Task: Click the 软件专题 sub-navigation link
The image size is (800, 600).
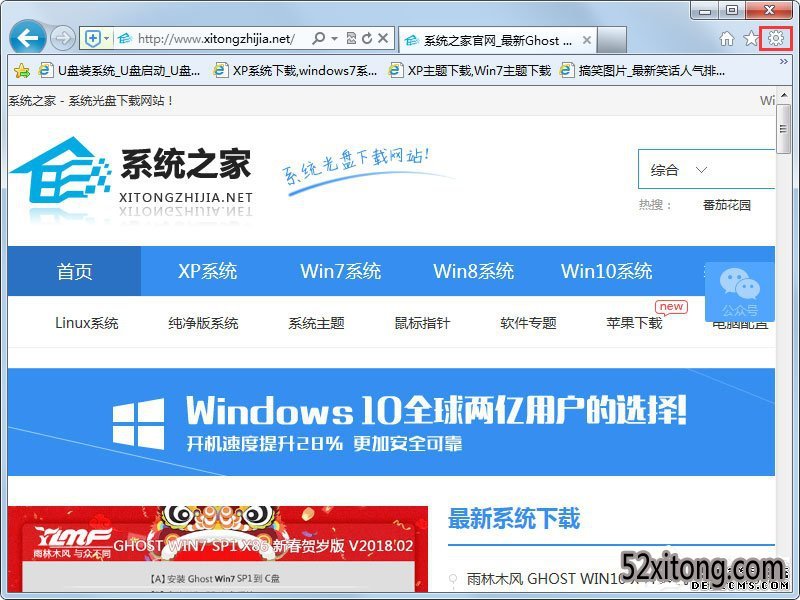Action: point(528,323)
